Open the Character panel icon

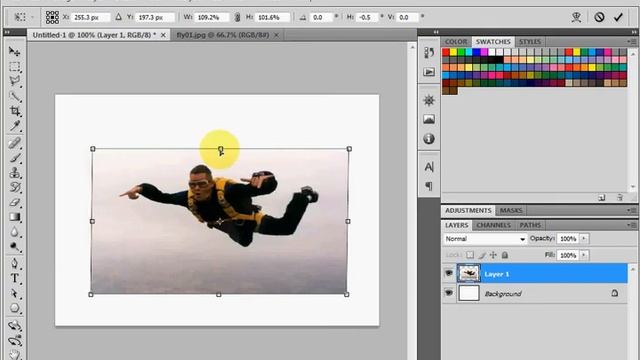click(429, 167)
